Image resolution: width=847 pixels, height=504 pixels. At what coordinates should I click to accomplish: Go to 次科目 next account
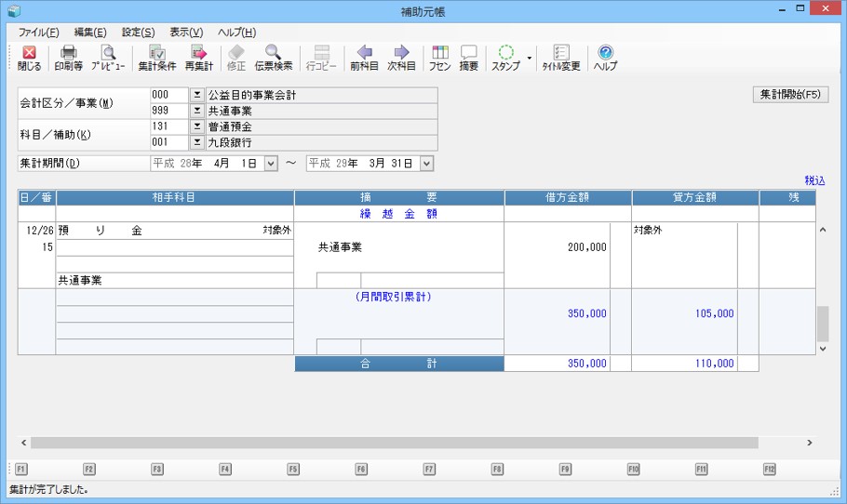click(x=401, y=58)
